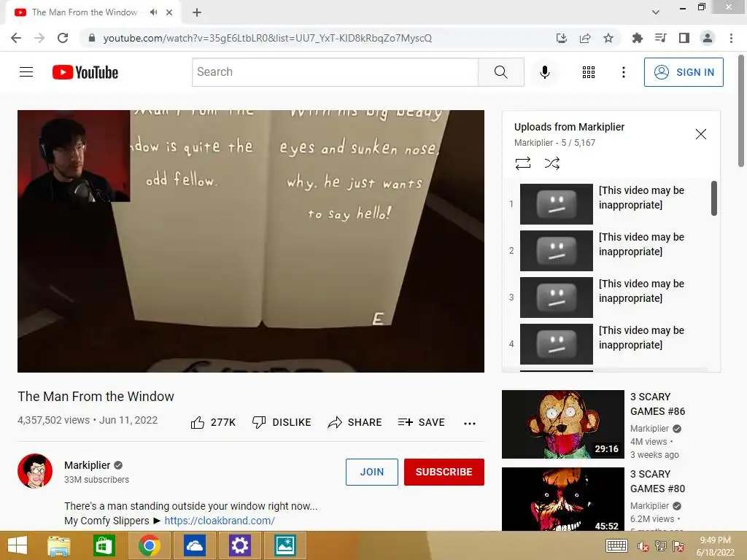Open Windows Store from taskbar
Screen dimensions: 747x560
pos(104,545)
